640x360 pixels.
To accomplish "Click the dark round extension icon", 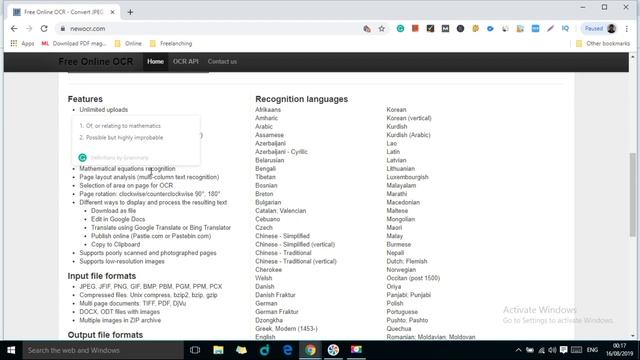I will click(x=460, y=29).
